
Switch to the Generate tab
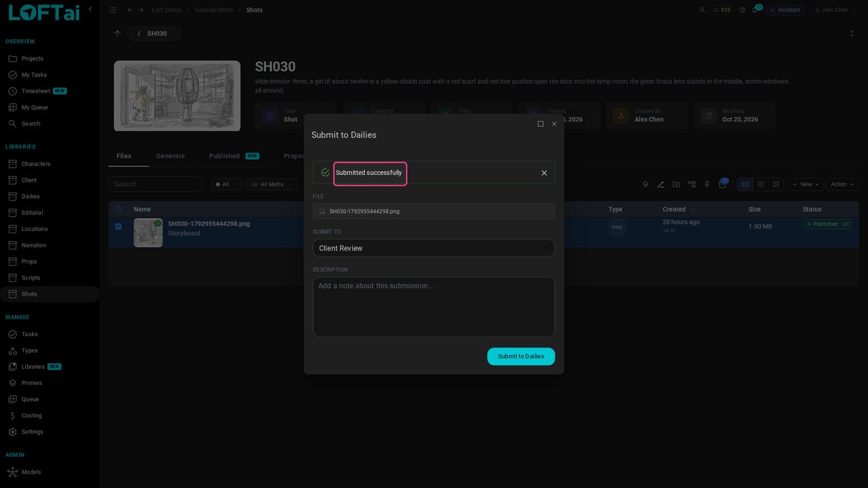click(170, 156)
